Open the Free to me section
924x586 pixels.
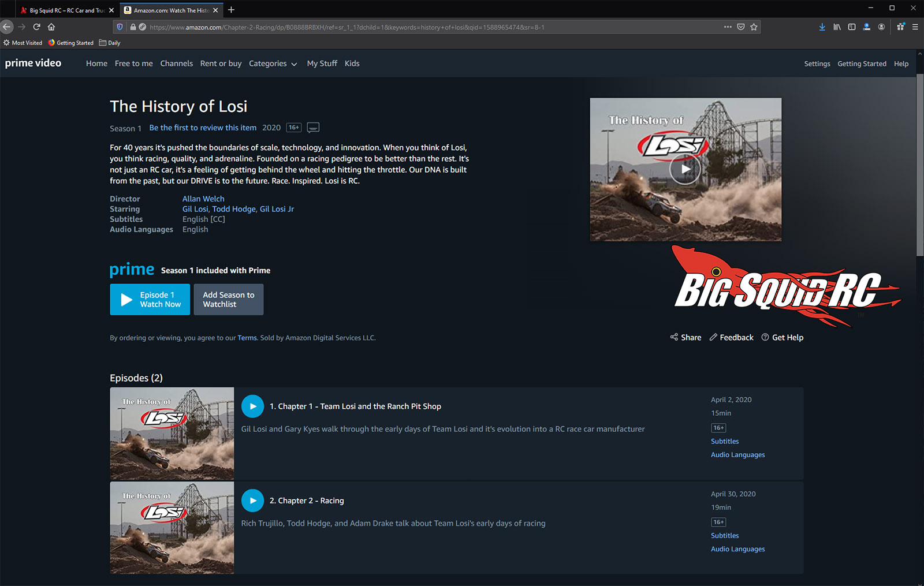[133, 64]
